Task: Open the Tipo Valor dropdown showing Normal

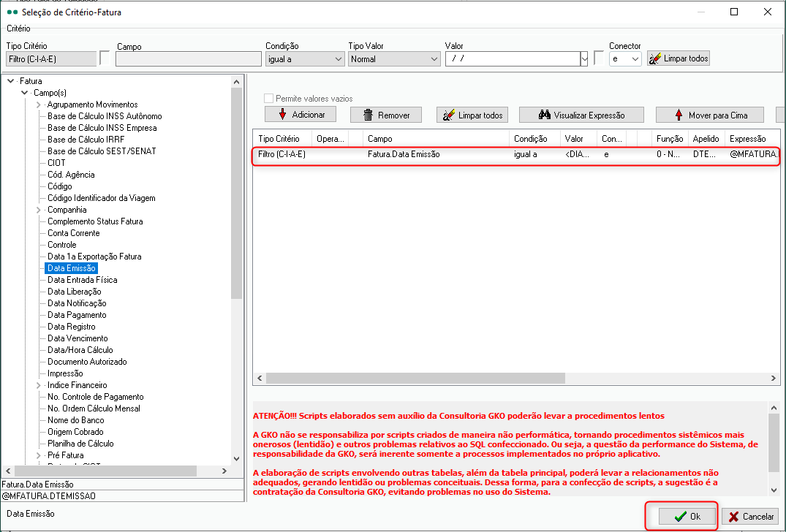Action: pos(434,59)
